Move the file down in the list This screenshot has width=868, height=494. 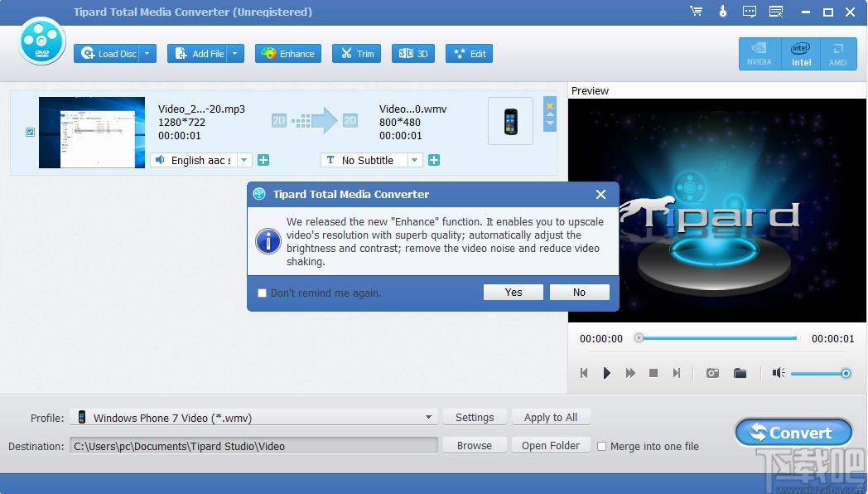click(550, 123)
